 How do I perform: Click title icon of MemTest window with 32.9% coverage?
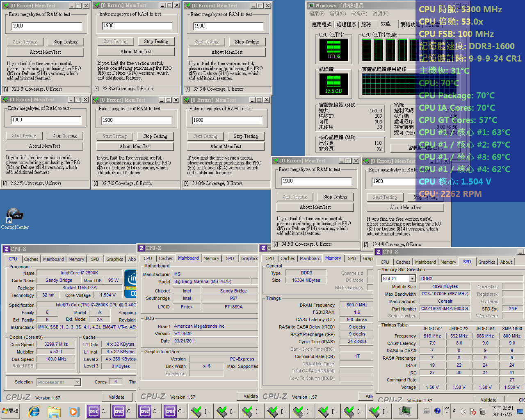tap(6, 6)
